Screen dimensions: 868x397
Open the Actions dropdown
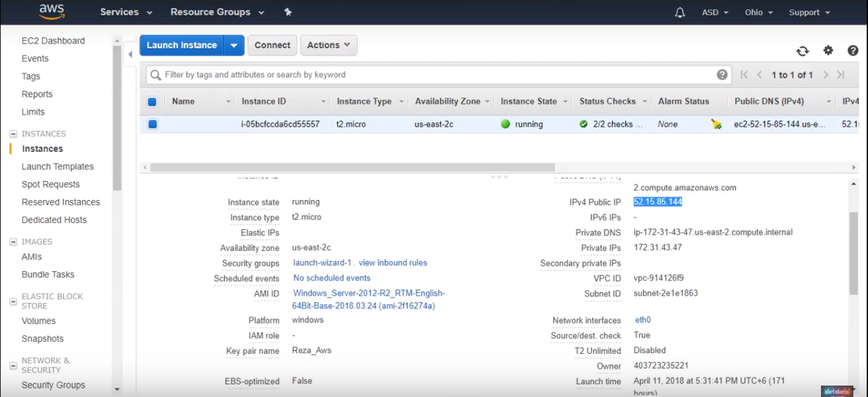(329, 45)
